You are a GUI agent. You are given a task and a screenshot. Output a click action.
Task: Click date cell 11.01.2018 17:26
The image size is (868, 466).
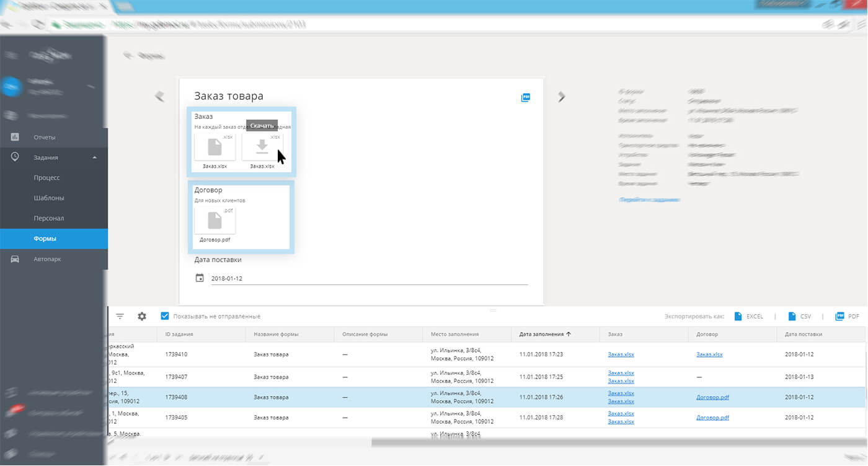541,397
